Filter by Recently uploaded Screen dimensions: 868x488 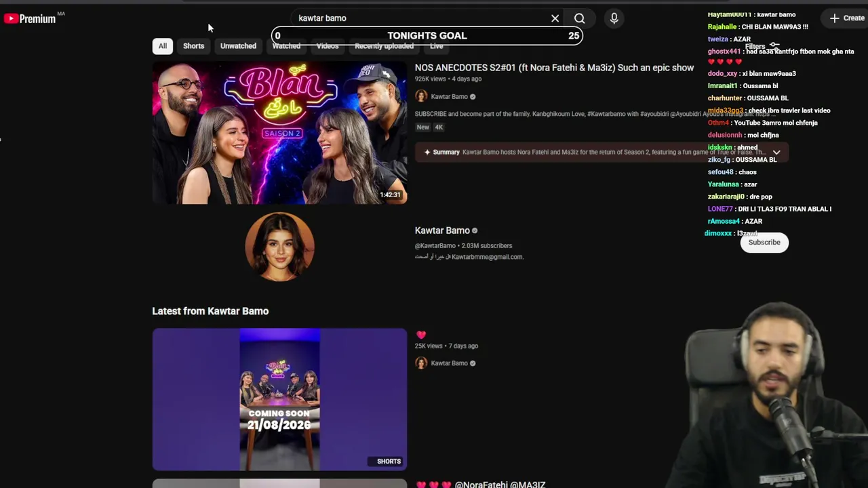(x=384, y=46)
